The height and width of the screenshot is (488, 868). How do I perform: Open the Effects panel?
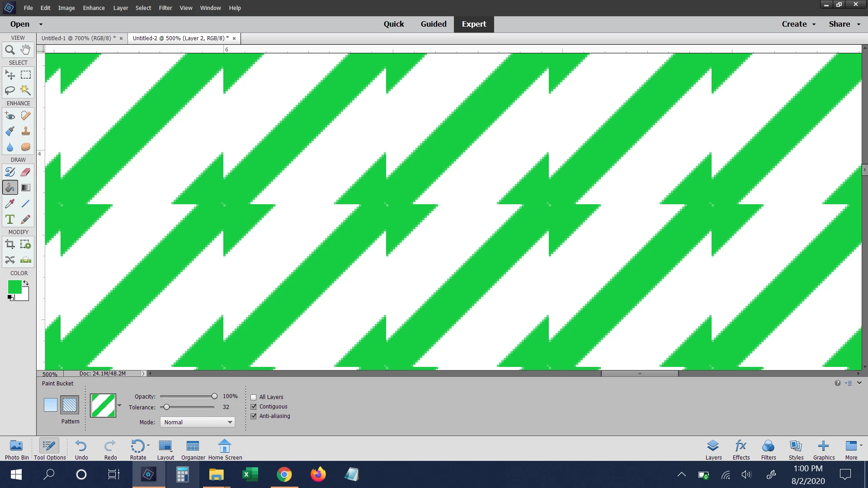741,450
